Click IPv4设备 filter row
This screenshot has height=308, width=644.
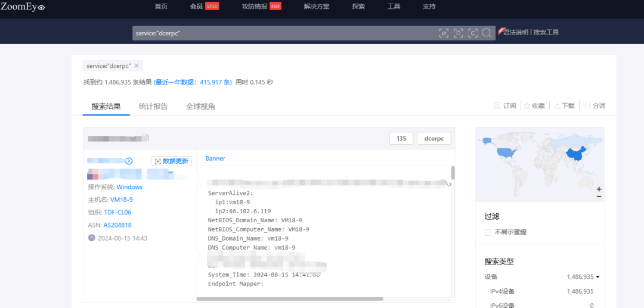pos(541,291)
